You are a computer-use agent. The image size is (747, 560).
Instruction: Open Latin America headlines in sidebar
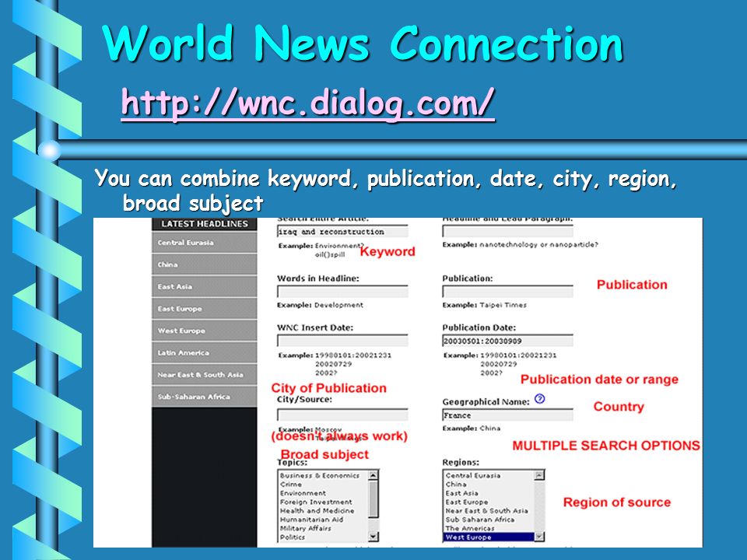205,353
